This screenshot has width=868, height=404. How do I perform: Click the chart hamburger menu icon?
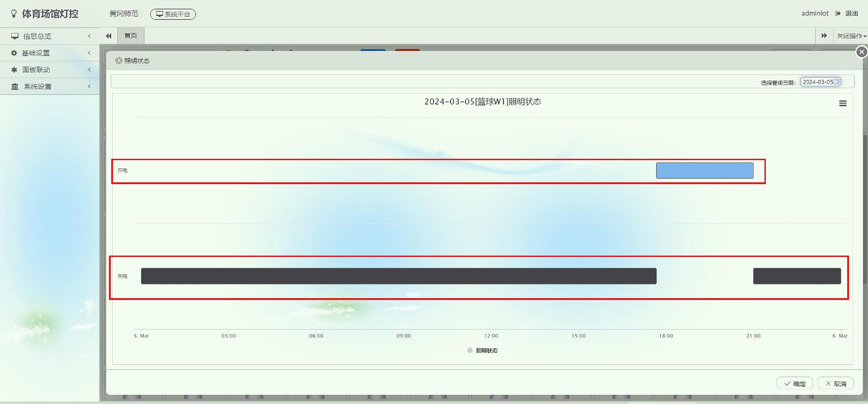pos(843,104)
